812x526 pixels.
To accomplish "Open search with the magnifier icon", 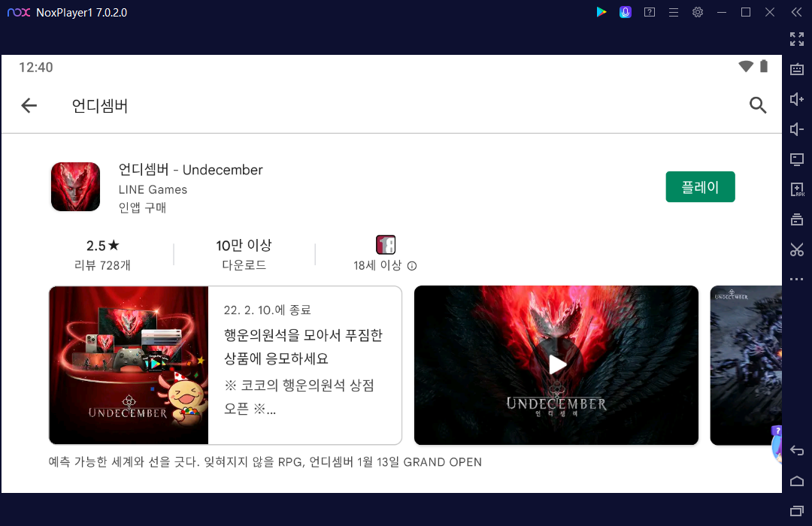I will (758, 105).
